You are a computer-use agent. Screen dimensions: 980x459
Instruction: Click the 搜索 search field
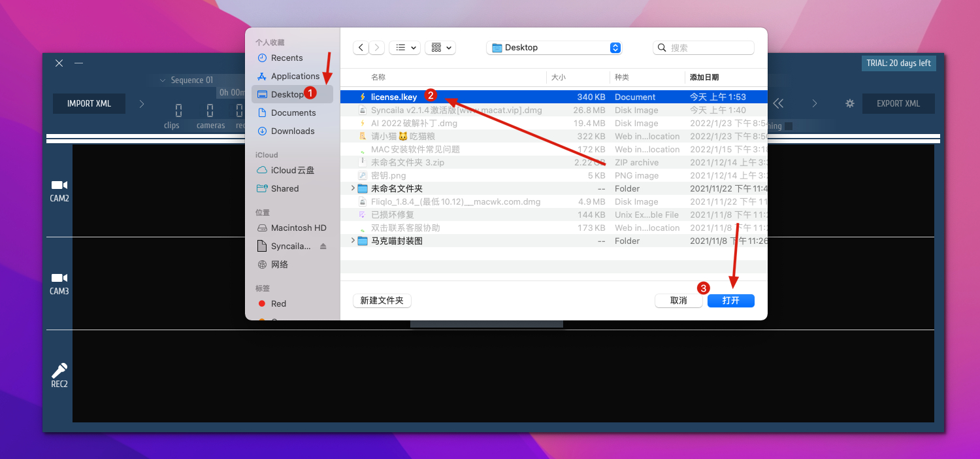[x=704, y=48]
